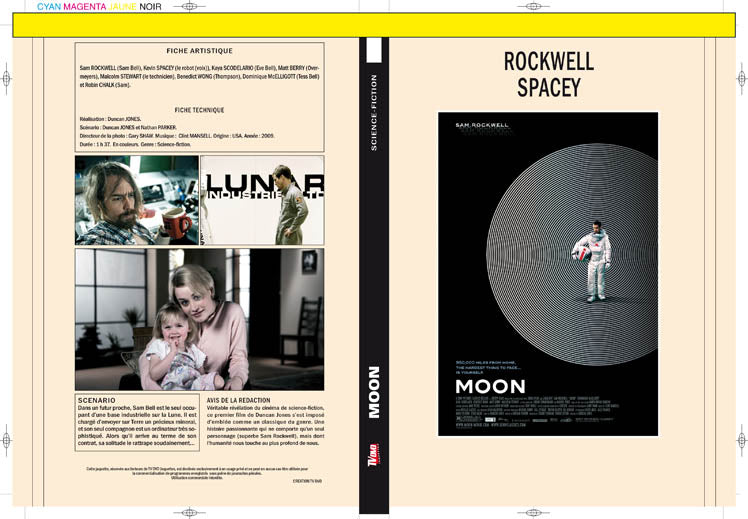Click the ROCKWELL SPACEY front cover title
This screenshot has height=519, width=748.
(549, 74)
